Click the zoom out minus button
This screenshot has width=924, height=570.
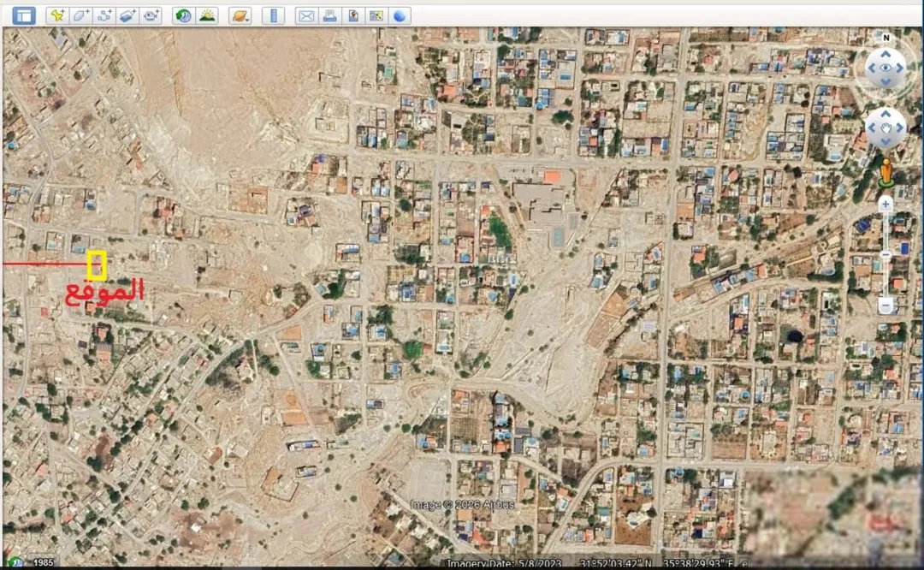tap(885, 306)
